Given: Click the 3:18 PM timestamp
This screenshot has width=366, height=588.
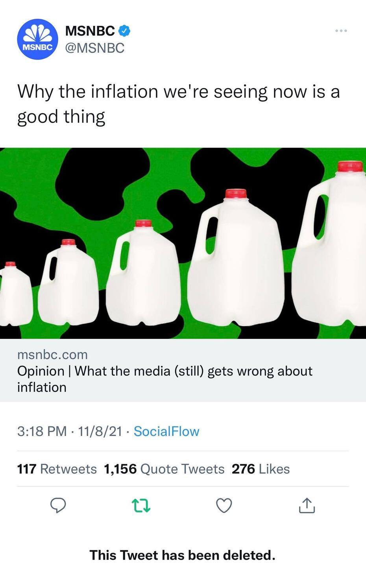Looking at the screenshot, I should [42, 431].
